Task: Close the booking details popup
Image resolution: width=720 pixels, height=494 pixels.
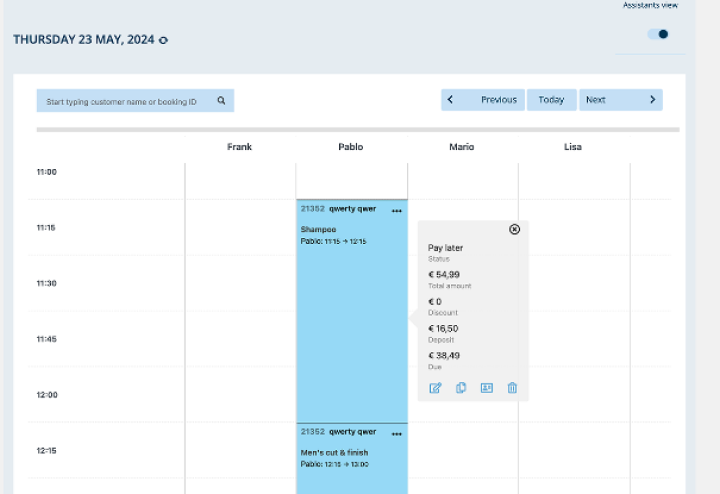Action: pos(514,229)
